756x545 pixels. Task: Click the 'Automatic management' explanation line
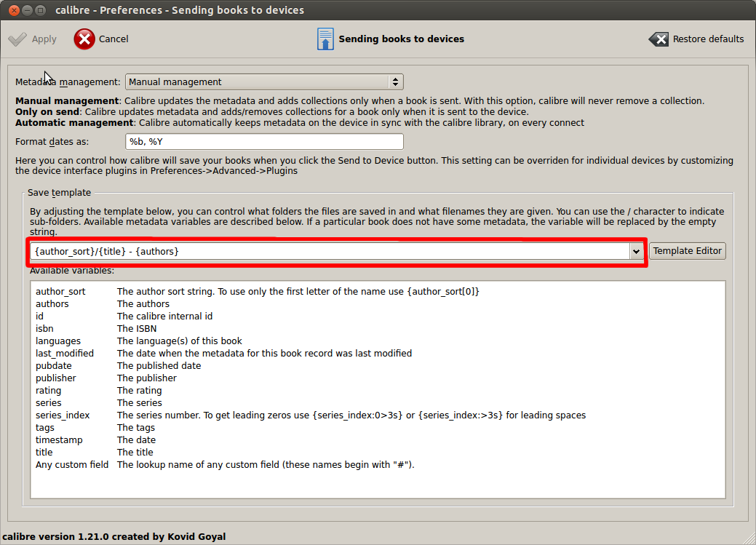pos(299,122)
